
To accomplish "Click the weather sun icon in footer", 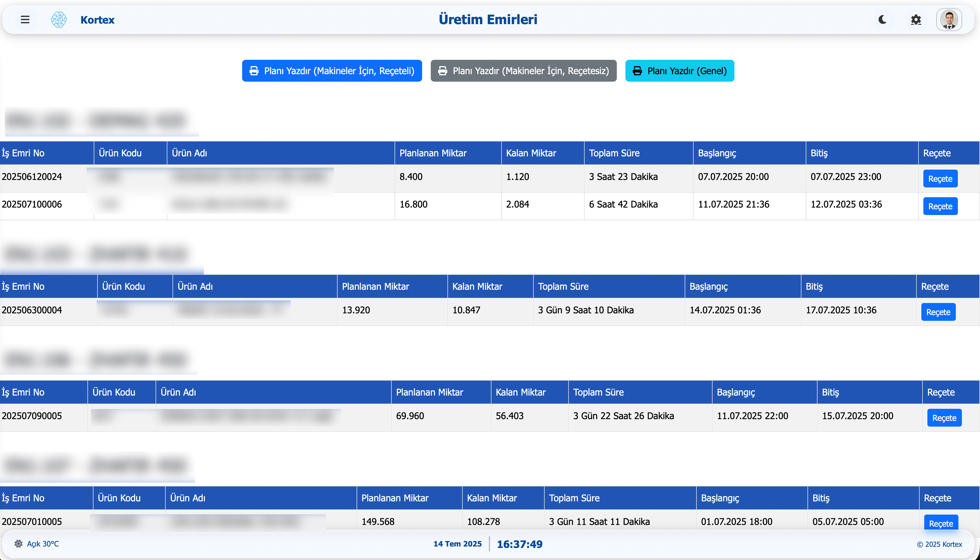I will pos(18,544).
